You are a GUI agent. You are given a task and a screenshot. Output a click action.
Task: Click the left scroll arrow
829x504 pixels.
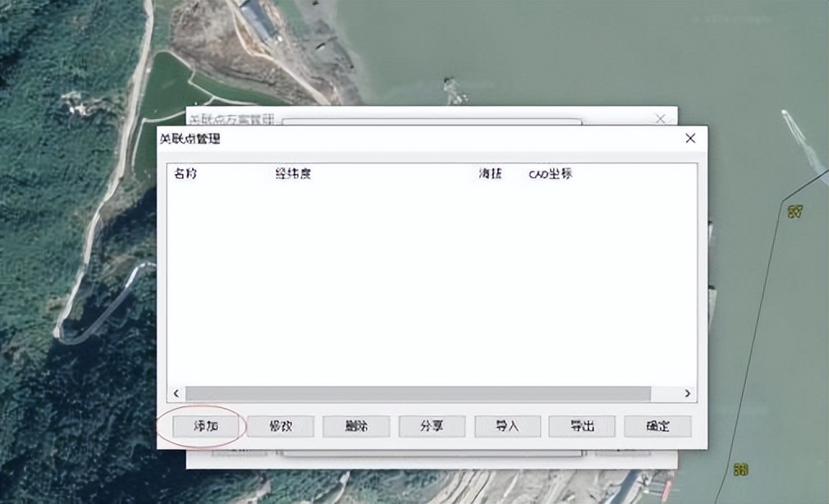click(175, 393)
